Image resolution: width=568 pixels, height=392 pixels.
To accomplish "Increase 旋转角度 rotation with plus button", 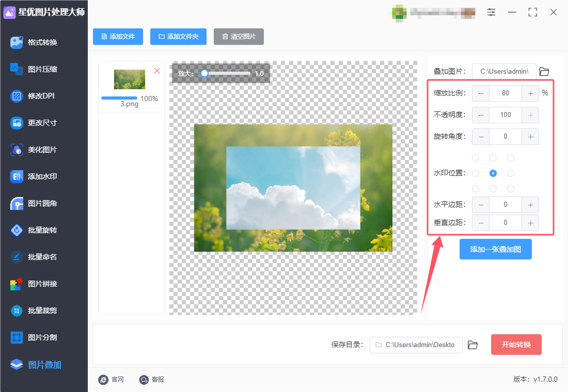I will click(530, 137).
